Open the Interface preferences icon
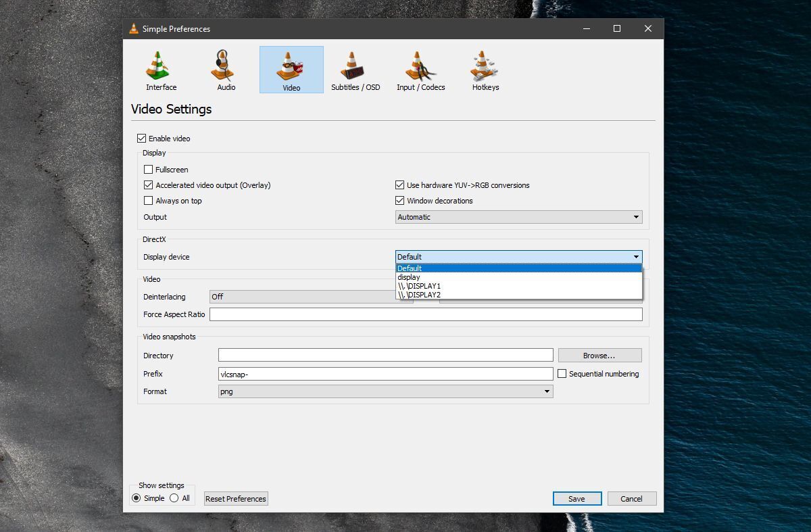The image size is (811, 532). [160, 69]
